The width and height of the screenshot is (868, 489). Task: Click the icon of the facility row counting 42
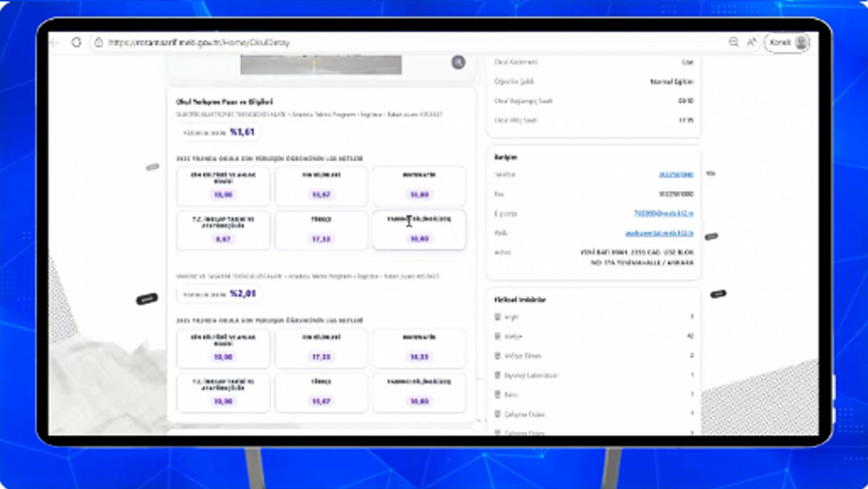[x=497, y=336]
